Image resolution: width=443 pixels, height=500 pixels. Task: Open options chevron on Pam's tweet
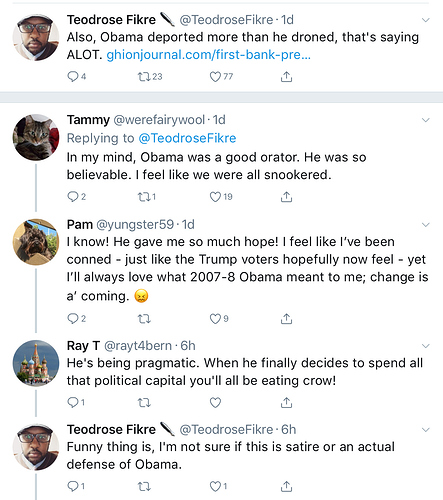(x=425, y=225)
